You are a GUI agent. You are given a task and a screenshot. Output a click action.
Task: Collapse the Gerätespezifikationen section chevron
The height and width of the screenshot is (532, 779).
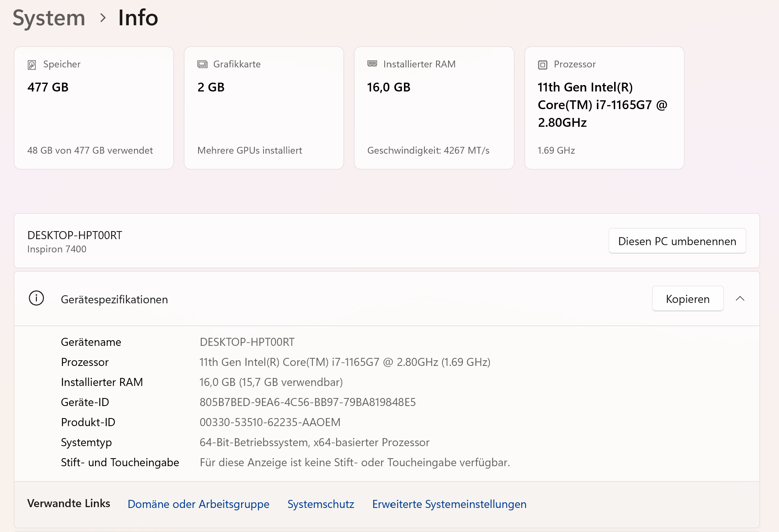pos(740,299)
